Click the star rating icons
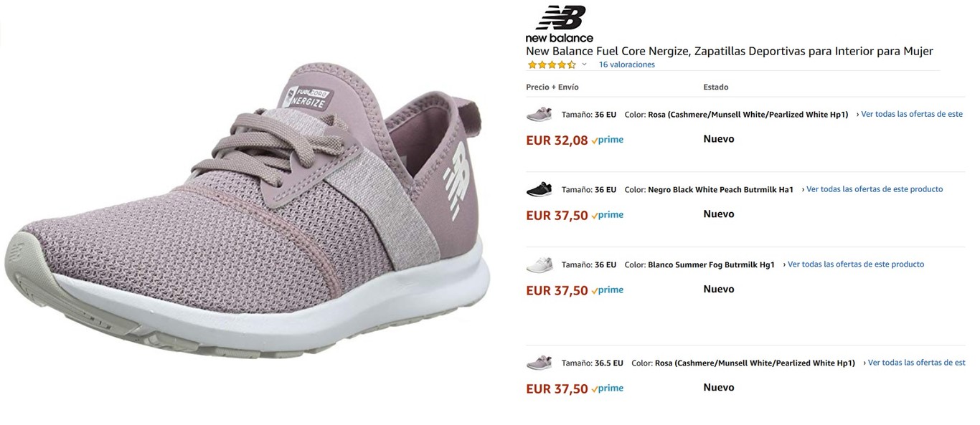 551,65
